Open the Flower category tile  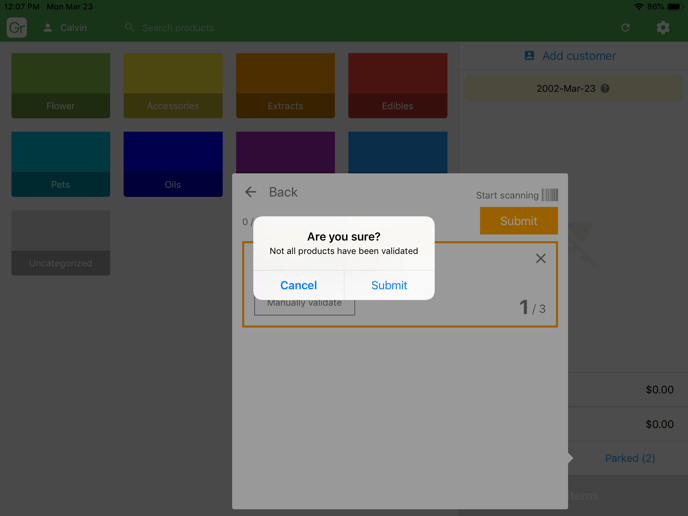point(61,86)
